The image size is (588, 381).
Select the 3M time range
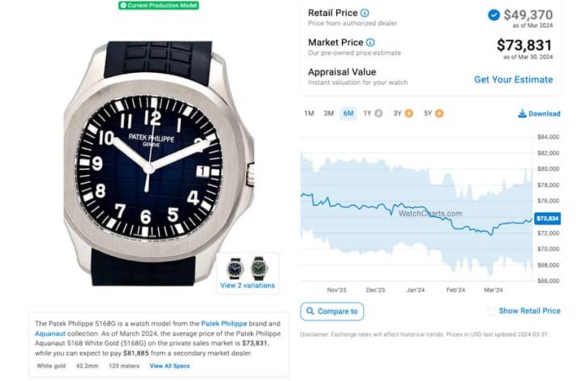(x=329, y=113)
